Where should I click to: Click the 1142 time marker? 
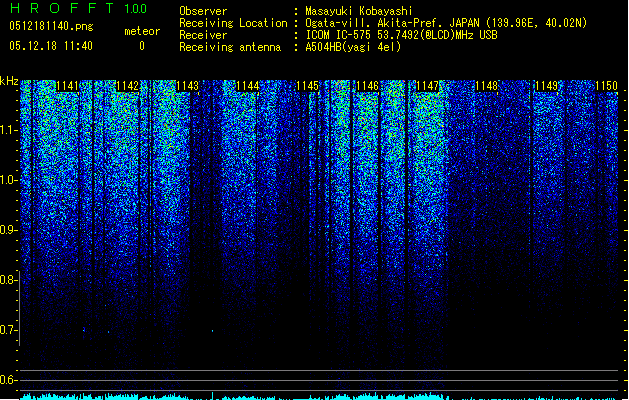(128, 86)
